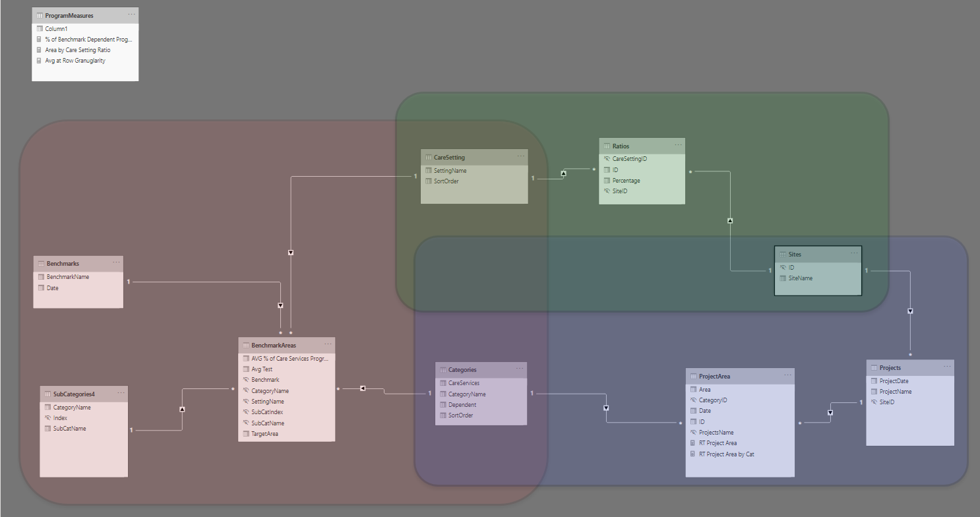Click filter direction arrow between CareSetting and Ratios
The width and height of the screenshot is (980, 517).
click(x=563, y=173)
